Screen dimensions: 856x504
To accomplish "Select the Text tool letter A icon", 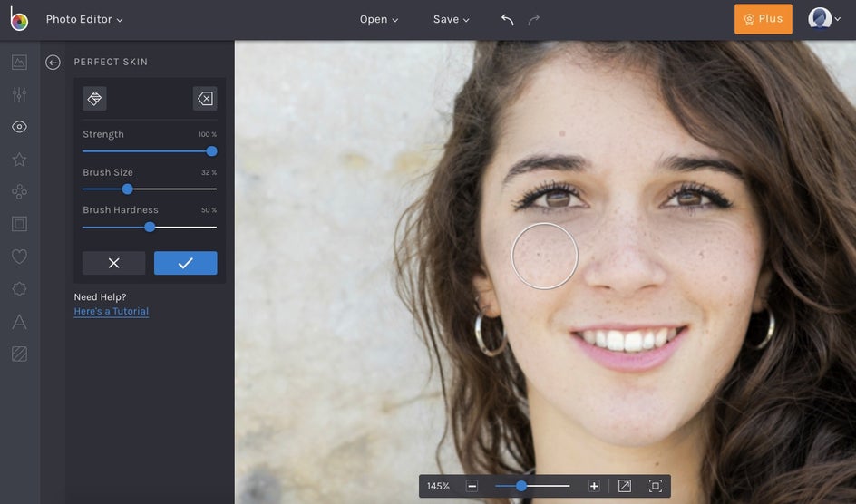I will pos(19,322).
